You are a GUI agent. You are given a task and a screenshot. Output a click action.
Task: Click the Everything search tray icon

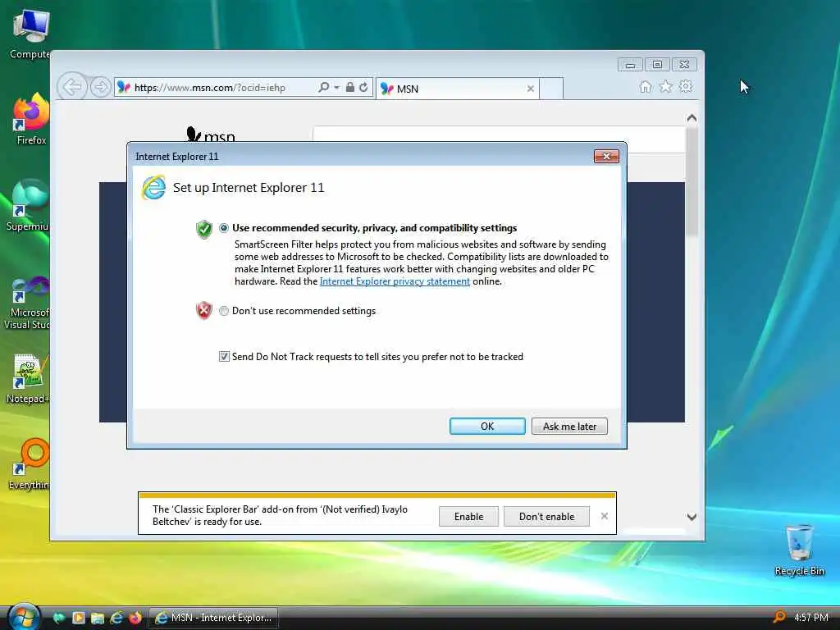coord(780,617)
